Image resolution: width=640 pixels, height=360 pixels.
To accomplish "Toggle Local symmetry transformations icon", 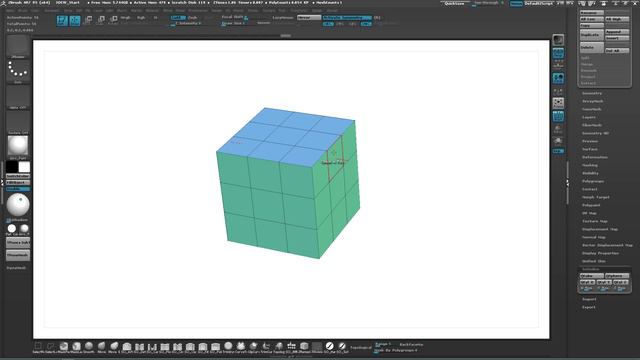I will pyautogui.click(x=558, y=78).
